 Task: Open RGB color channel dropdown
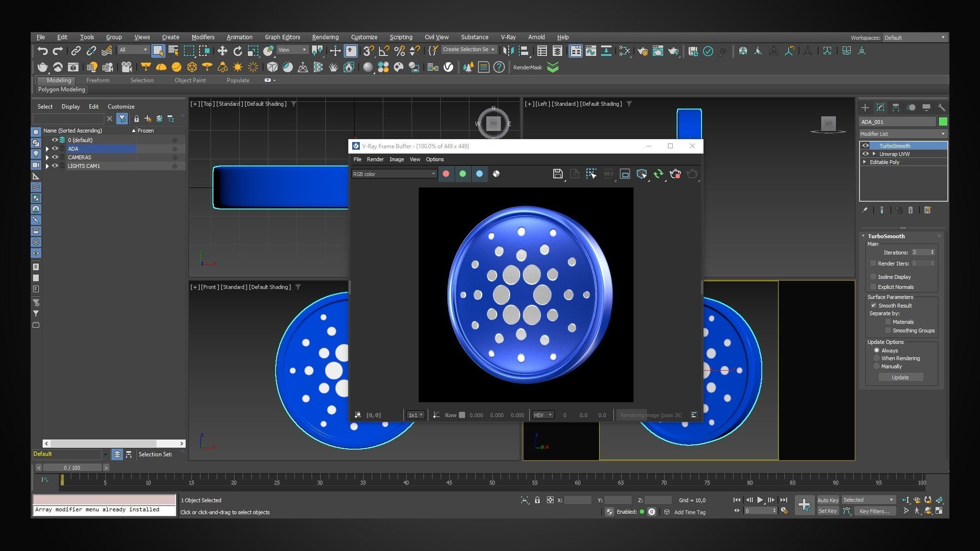(394, 174)
